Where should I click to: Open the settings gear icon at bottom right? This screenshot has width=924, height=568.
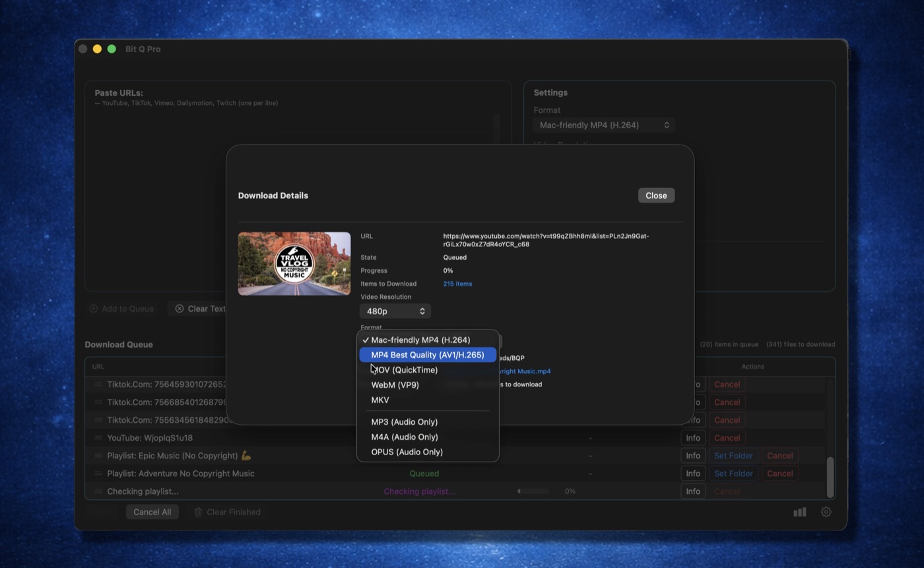tap(826, 512)
